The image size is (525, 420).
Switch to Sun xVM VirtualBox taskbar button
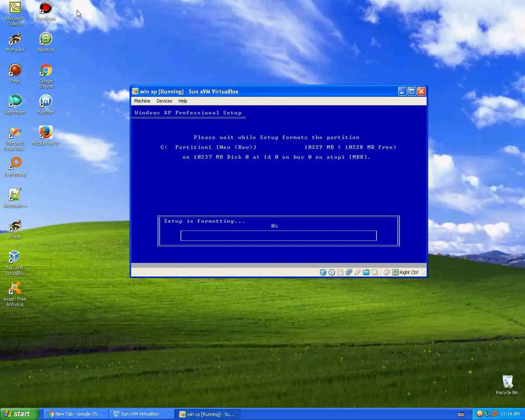(x=141, y=414)
